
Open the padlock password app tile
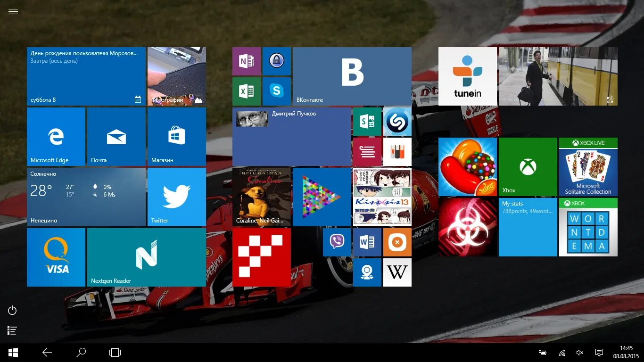[x=277, y=61]
